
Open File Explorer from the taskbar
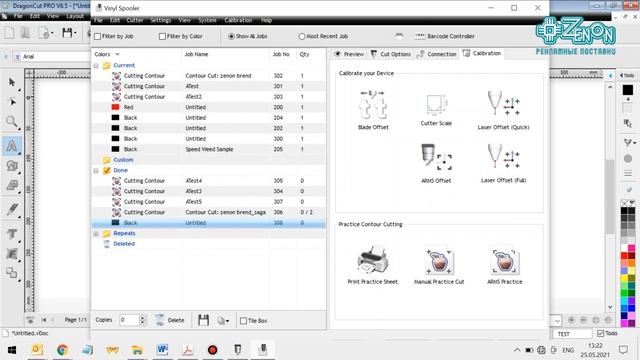137,350
